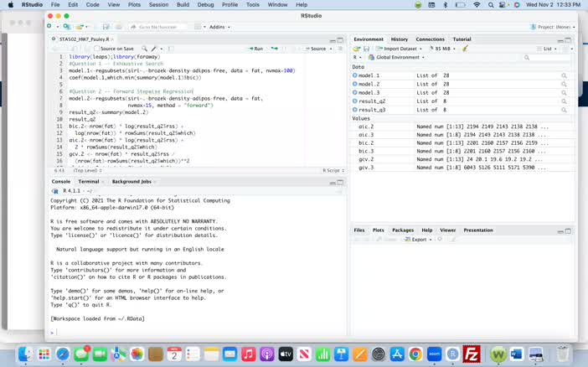Open the Packages tab
Viewport: 588px width, 367px height.
tap(403, 230)
